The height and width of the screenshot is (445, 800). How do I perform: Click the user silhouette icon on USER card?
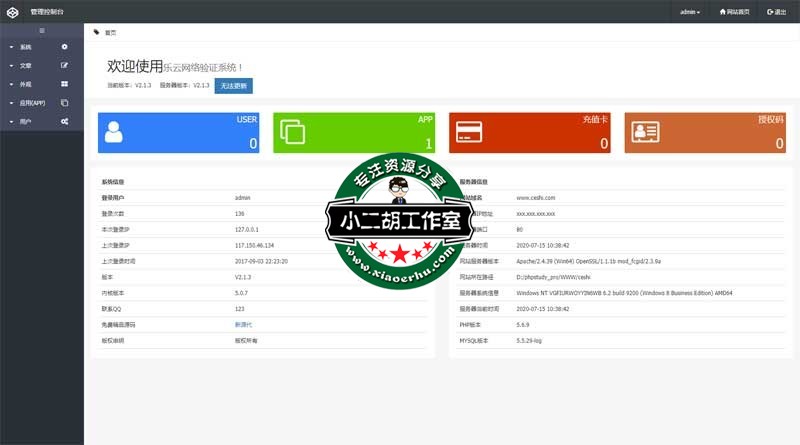point(114,133)
